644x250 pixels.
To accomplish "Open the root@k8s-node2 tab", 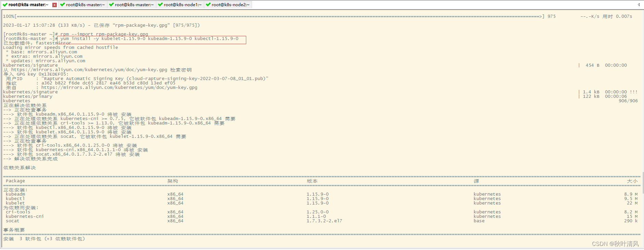I will tap(228, 5).
